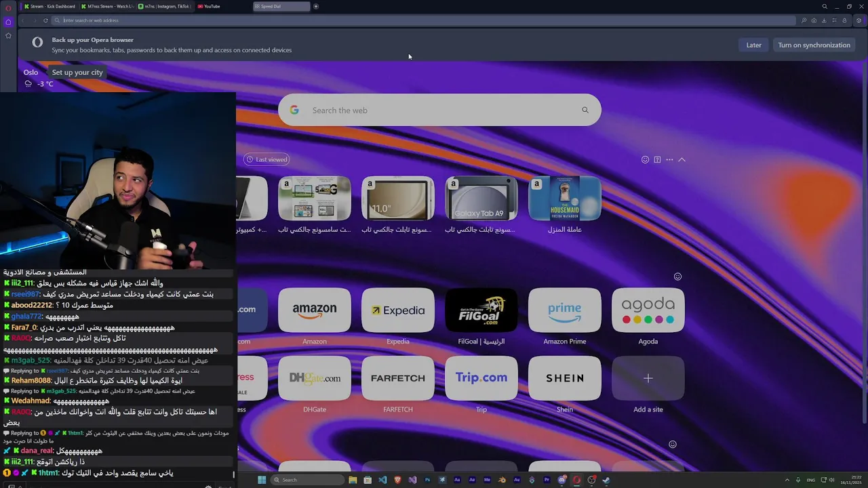The height and width of the screenshot is (488, 868).
Task: Switch to the YouTube tab
Action: pyautogui.click(x=222, y=6)
